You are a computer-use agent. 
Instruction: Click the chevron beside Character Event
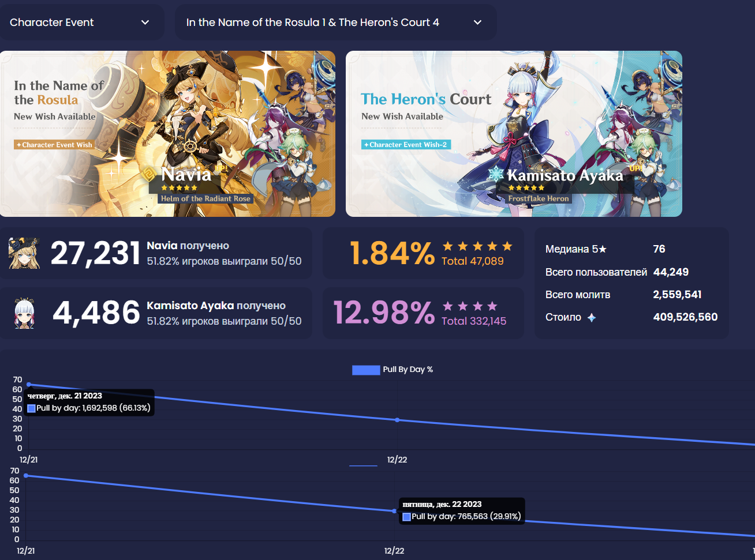click(x=145, y=22)
